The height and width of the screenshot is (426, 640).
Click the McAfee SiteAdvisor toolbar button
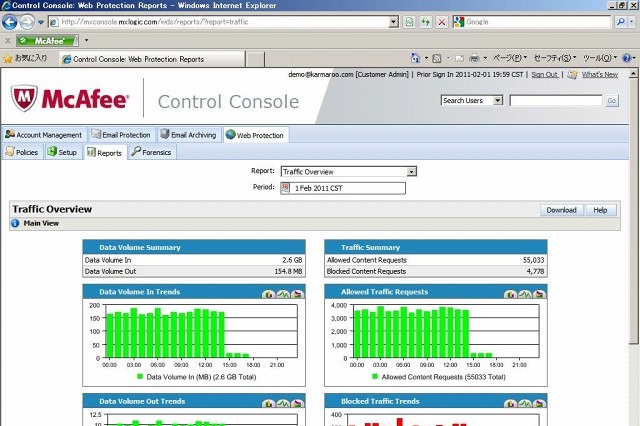[x=48, y=40]
